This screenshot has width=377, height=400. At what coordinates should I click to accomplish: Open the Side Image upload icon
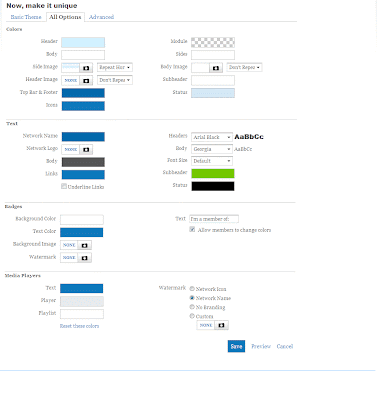[86, 68]
